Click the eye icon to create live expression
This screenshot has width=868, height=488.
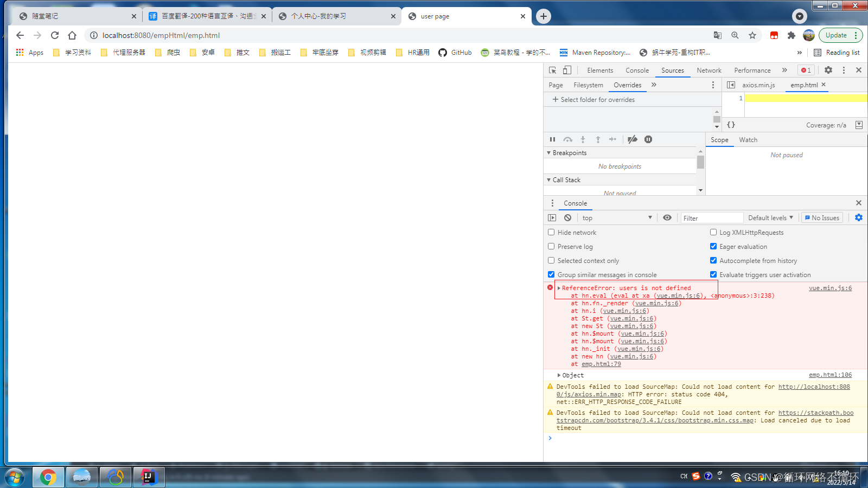(667, 217)
